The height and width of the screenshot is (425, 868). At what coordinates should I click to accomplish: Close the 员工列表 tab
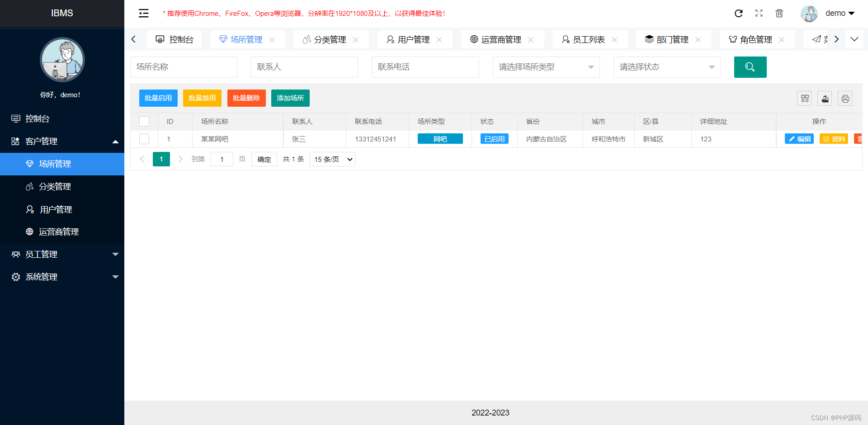[614, 40]
